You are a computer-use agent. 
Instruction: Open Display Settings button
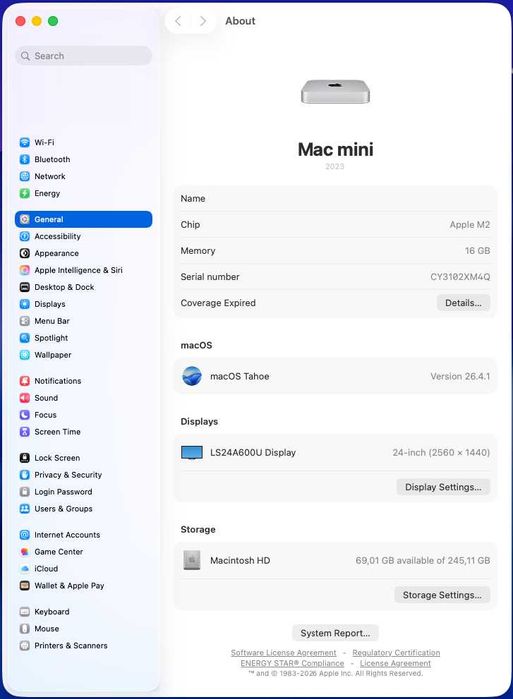(x=443, y=487)
